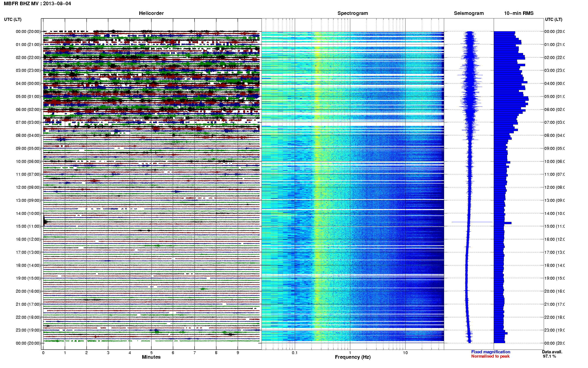Click the 'Frequency (Hz)' axis label
588x368 pixels.
pos(353,357)
